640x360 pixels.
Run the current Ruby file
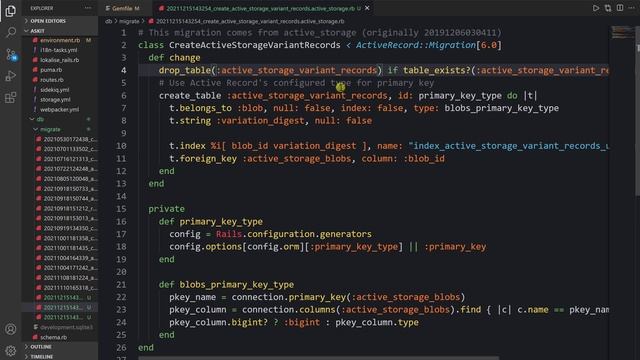click(596, 8)
